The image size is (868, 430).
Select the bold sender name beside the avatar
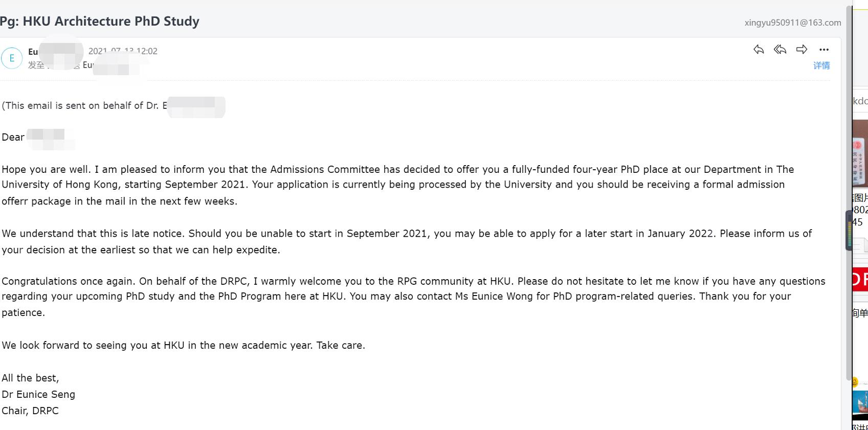pos(33,52)
